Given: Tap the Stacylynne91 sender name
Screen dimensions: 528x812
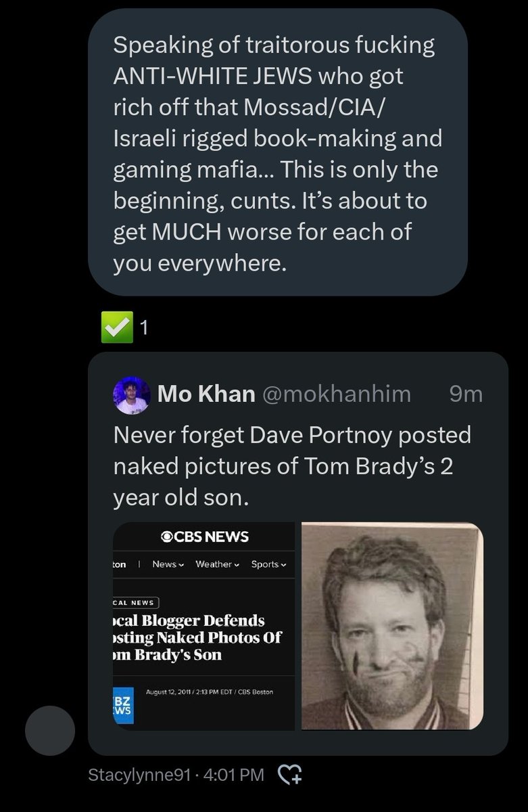Looking at the screenshot, I should tap(139, 775).
